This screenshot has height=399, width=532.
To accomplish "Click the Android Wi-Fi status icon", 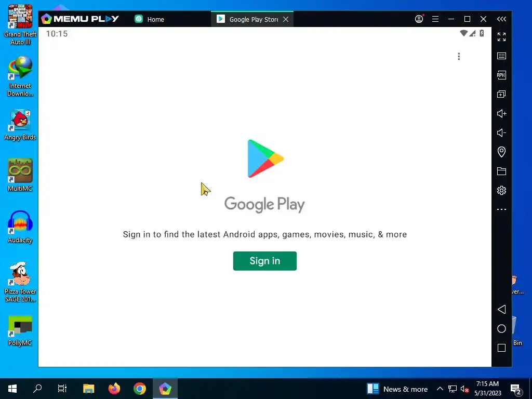I will [x=463, y=33].
